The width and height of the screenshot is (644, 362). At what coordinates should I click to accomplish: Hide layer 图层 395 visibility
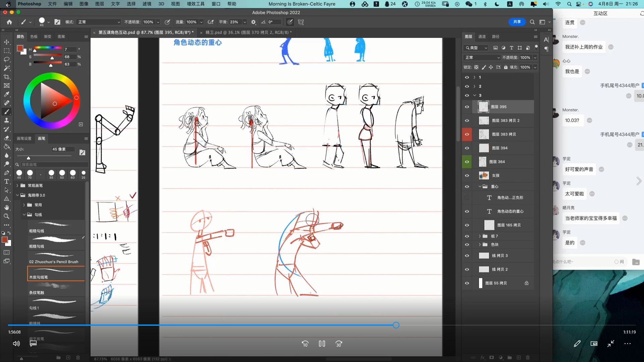[467, 107]
